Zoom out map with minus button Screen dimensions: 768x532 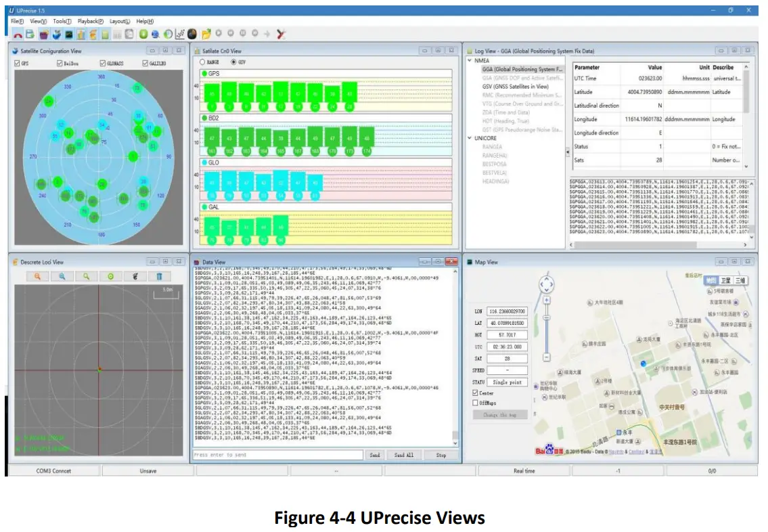click(547, 357)
